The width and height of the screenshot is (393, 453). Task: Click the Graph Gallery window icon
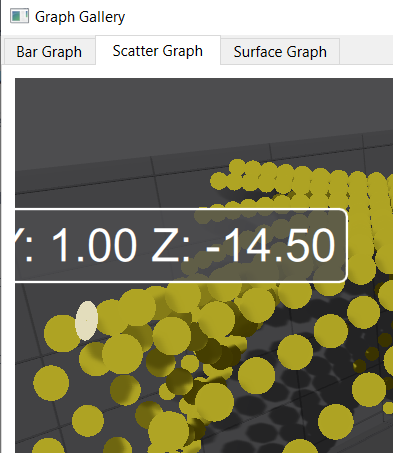(x=19, y=16)
